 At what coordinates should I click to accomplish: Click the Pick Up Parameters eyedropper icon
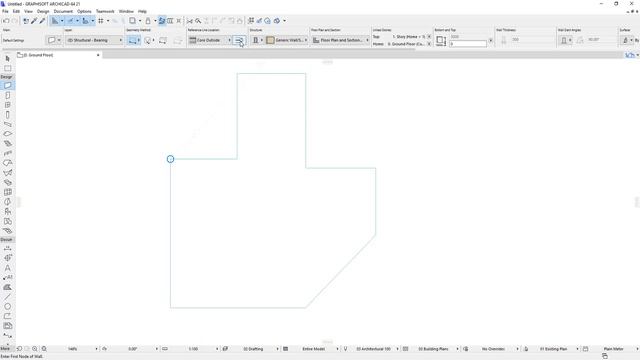(34, 21)
